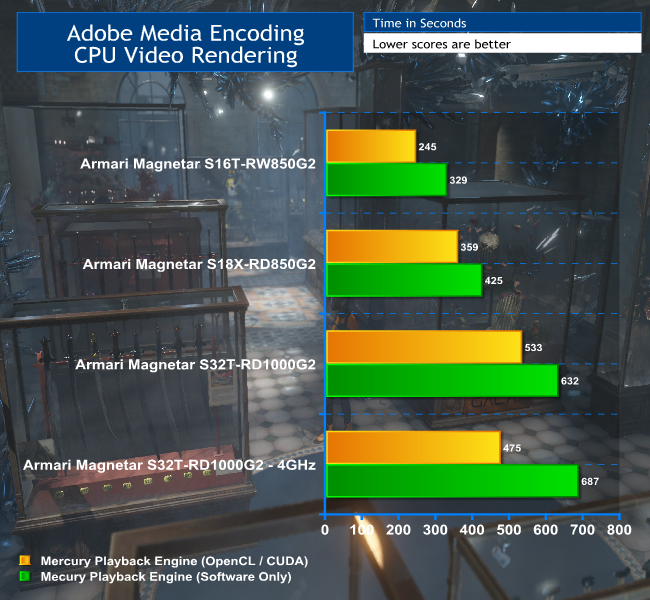Click the x-axis tick label 800

pos(619,530)
